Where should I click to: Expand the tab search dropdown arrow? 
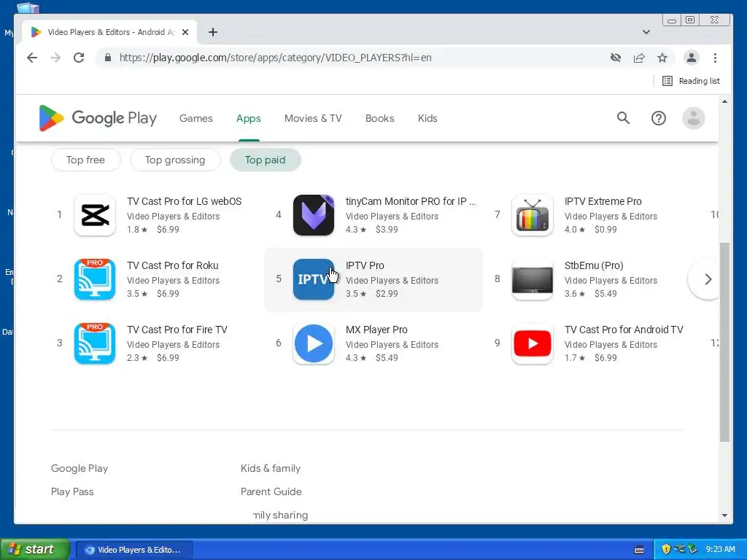[x=646, y=32]
